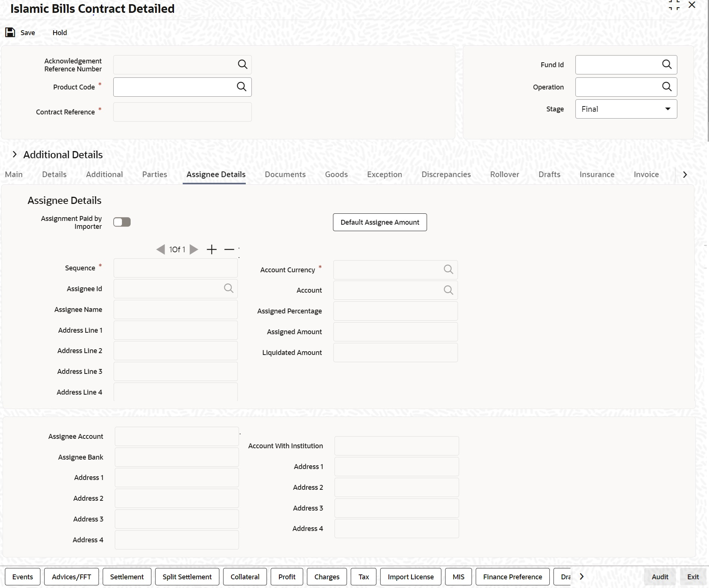Image resolution: width=709 pixels, height=588 pixels.
Task: Click the Audit button
Action: click(660, 577)
